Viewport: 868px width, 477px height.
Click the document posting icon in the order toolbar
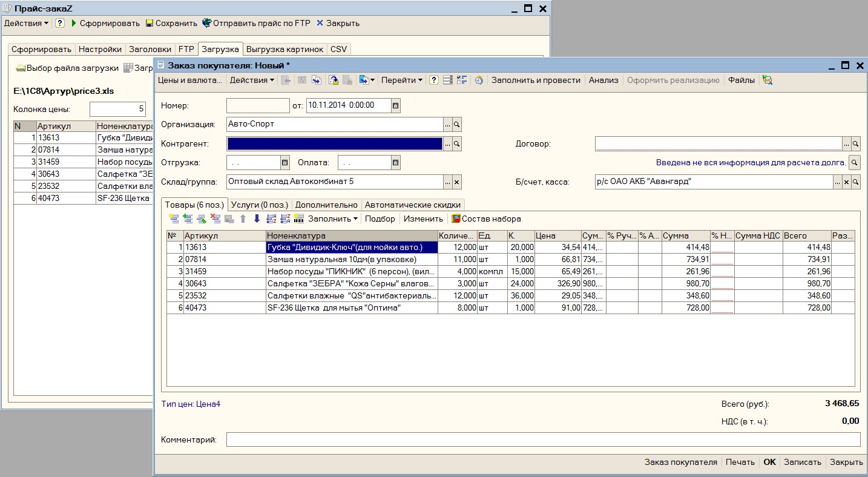tap(334, 80)
